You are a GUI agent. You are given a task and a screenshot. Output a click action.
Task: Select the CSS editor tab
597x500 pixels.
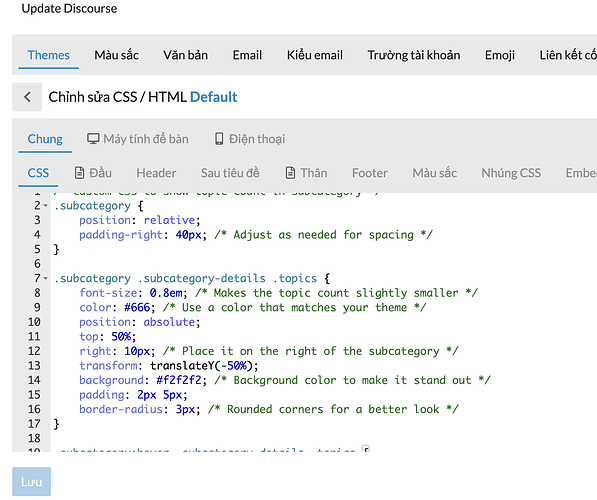38,173
